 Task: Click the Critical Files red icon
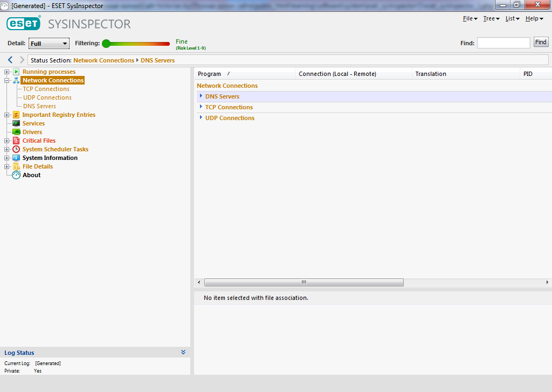tap(16, 141)
